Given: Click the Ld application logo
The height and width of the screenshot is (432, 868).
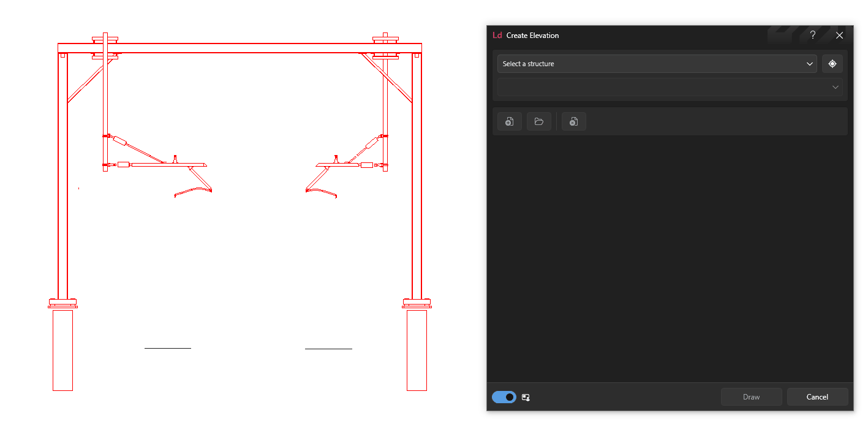Looking at the screenshot, I should tap(497, 36).
